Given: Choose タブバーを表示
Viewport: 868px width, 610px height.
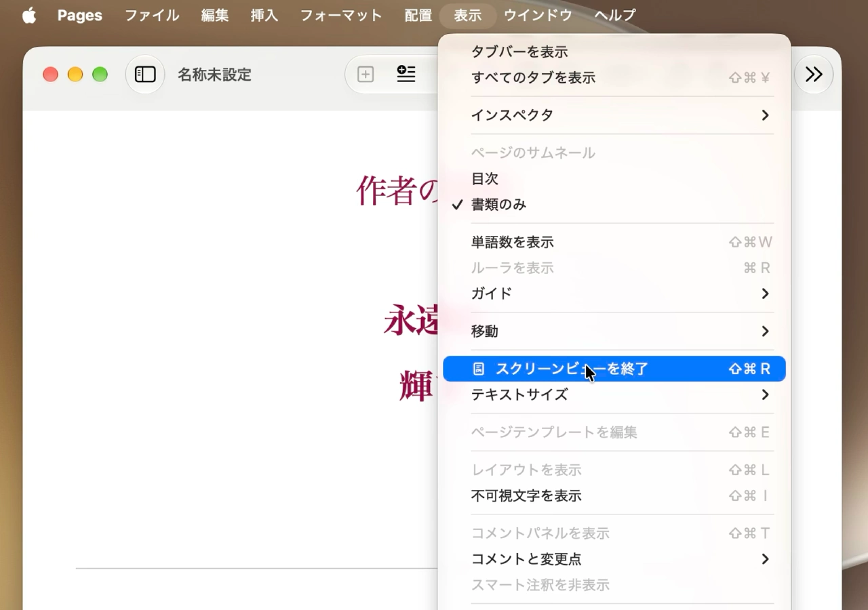Looking at the screenshot, I should pyautogui.click(x=614, y=52).
